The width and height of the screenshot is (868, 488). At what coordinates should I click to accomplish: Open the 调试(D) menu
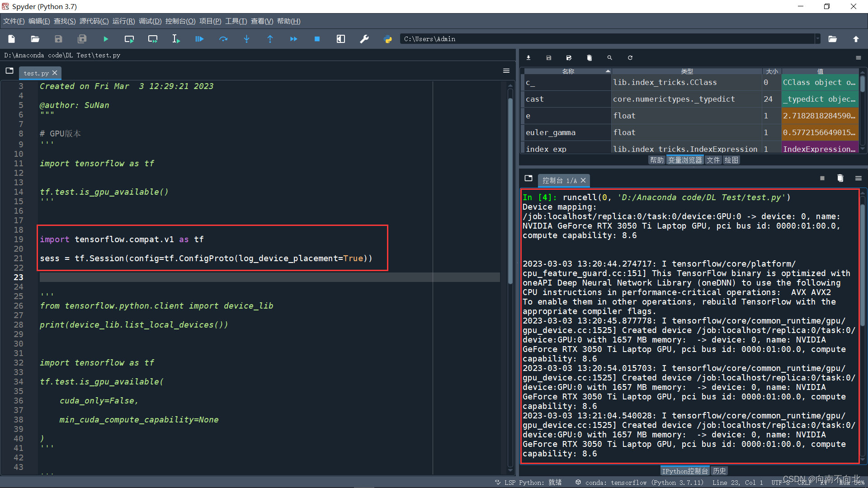[x=150, y=21]
